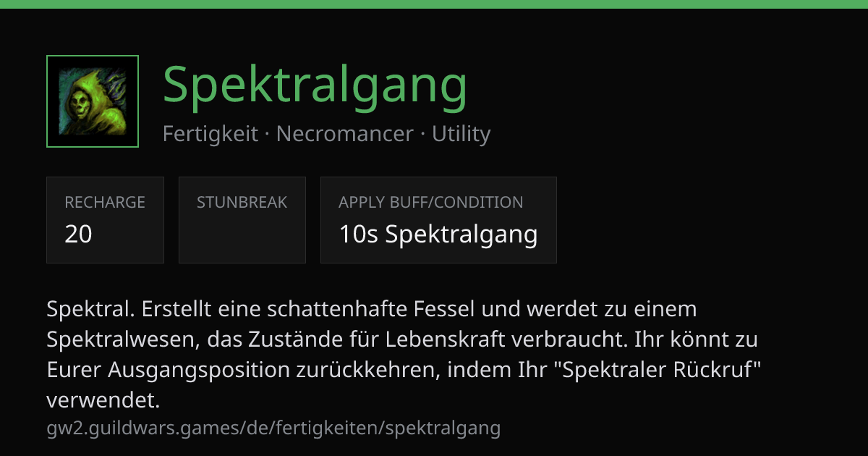The image size is (868, 456).
Task: Click the STUNBREAK stat box
Action: coord(242,220)
